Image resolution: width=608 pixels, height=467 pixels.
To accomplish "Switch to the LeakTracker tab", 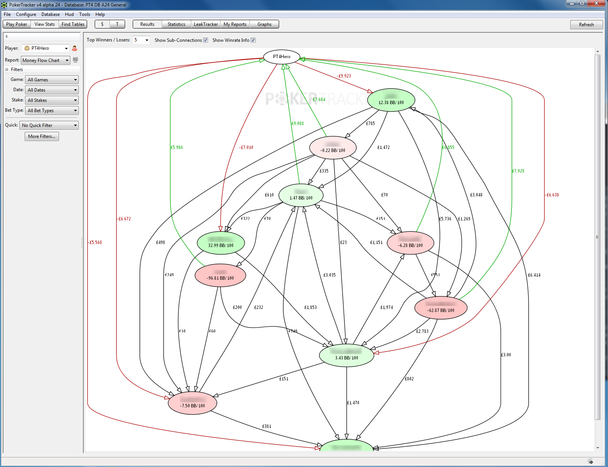I will point(206,24).
